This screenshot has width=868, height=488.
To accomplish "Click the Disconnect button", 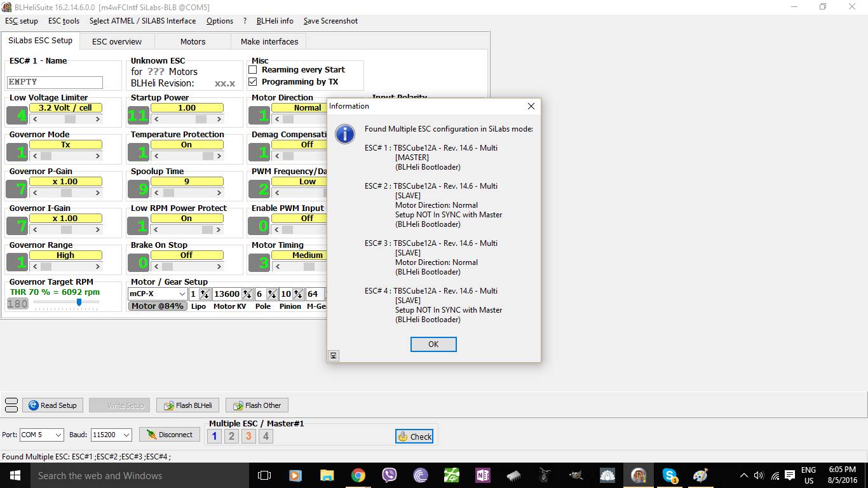I will click(x=170, y=435).
